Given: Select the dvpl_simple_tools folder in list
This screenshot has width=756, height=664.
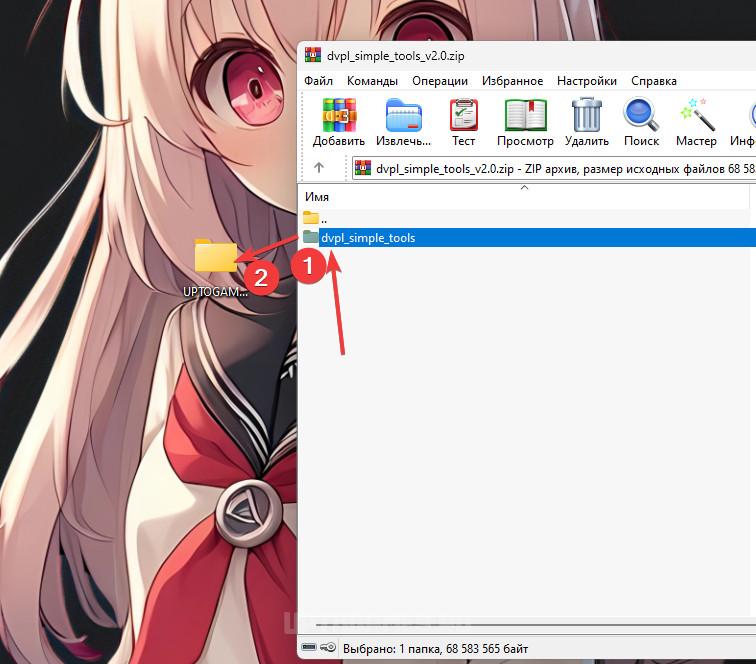Looking at the screenshot, I should tap(367, 238).
